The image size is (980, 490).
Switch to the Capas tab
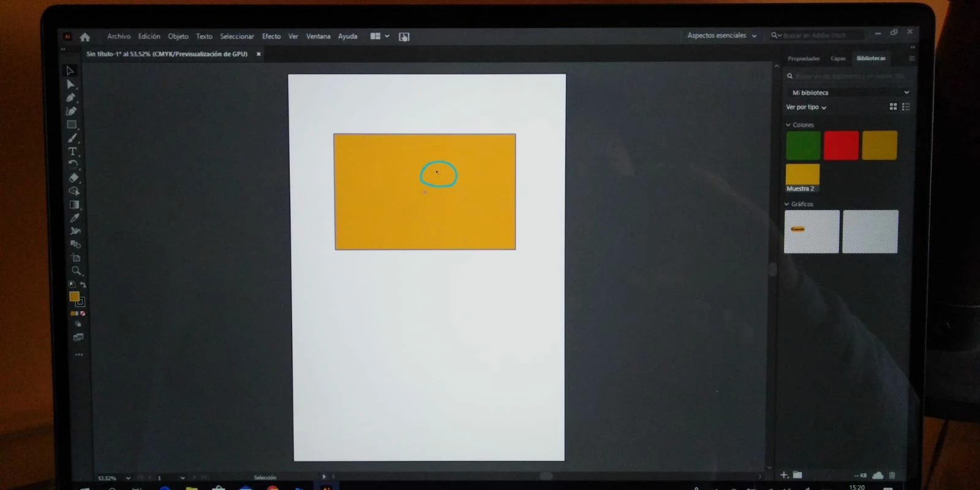click(x=838, y=59)
